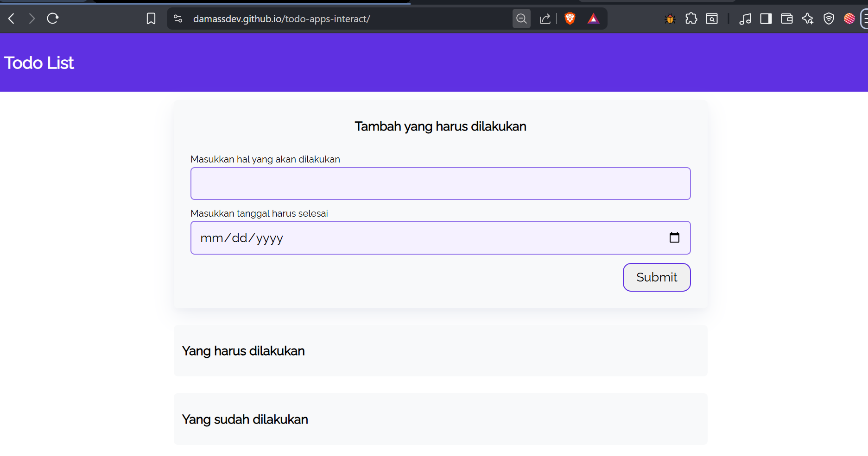Open the bug extension icon
This screenshot has height=456, width=868.
pos(670,19)
